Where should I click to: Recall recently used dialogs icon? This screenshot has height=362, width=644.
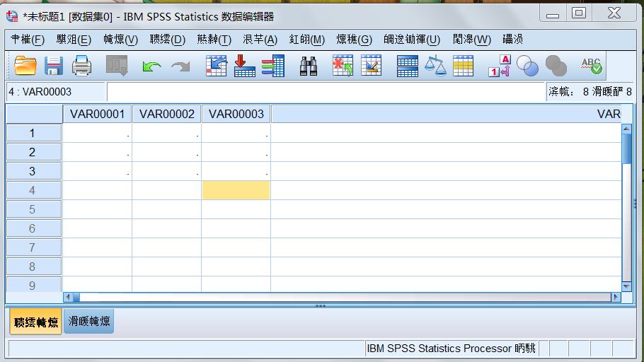click(117, 66)
